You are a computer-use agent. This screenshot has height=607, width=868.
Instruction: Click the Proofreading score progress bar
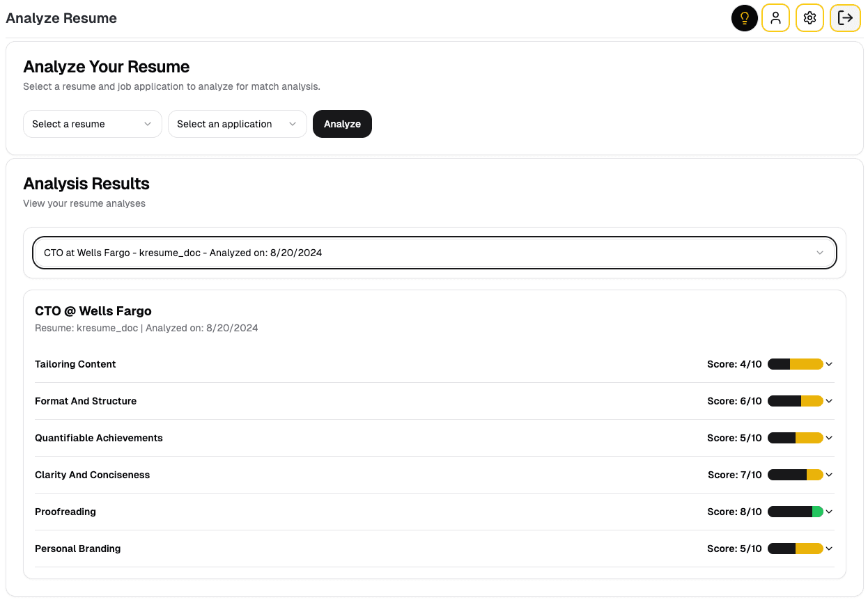(x=794, y=512)
